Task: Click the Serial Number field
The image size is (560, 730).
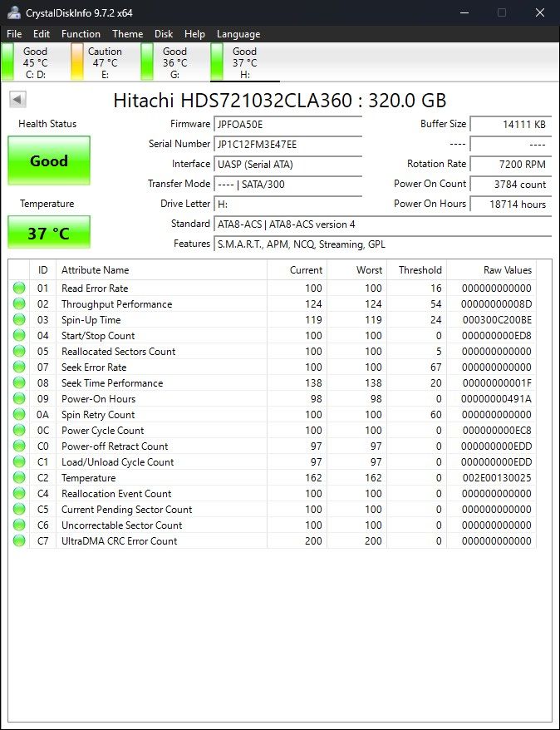Action: pyautogui.click(x=288, y=145)
